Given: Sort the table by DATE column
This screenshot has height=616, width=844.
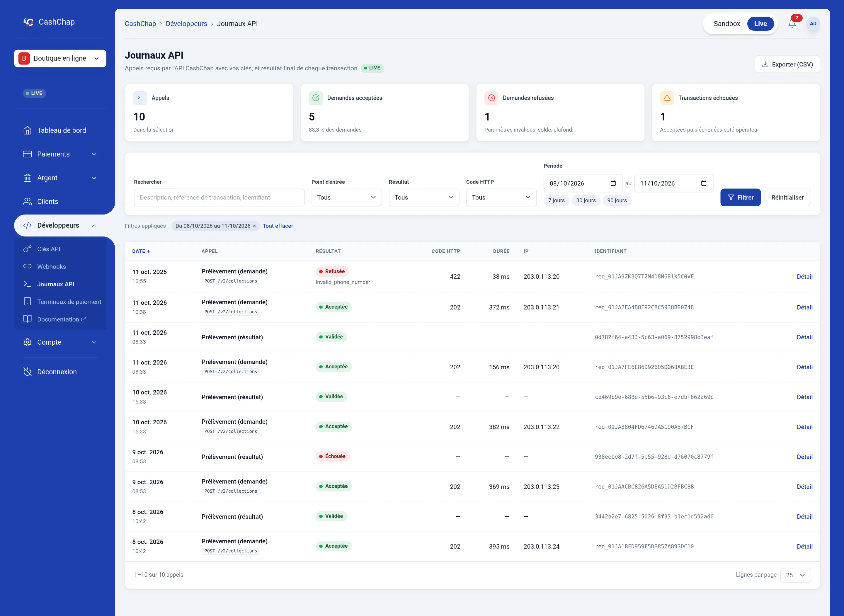Looking at the screenshot, I should tap(141, 251).
